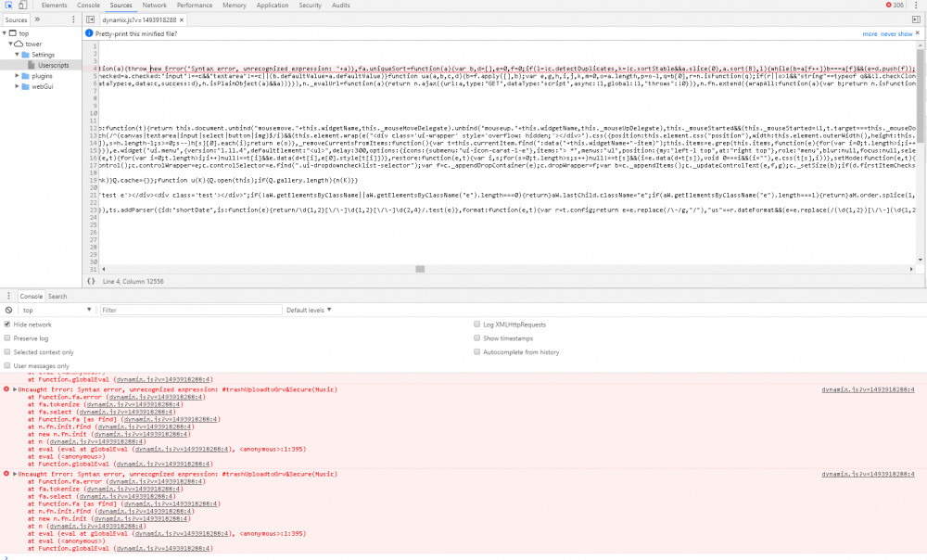This screenshot has height=560, width=927.
Task: Click the info icon in pretty-print bar
Action: pyautogui.click(x=89, y=33)
